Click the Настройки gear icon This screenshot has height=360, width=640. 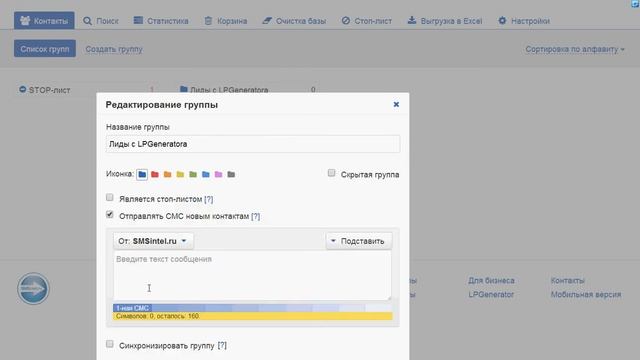pyautogui.click(x=502, y=20)
